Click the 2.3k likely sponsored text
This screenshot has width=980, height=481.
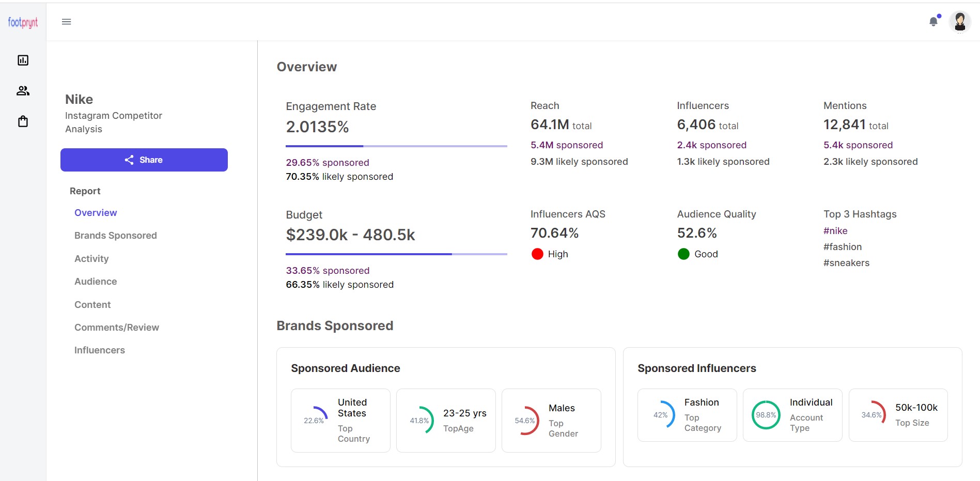[870, 162]
